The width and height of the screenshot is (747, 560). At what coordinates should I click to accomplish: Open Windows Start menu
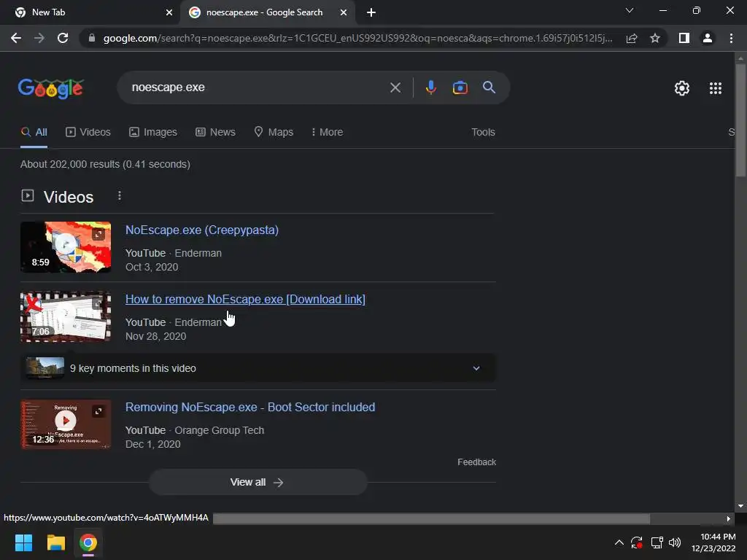coord(23,542)
